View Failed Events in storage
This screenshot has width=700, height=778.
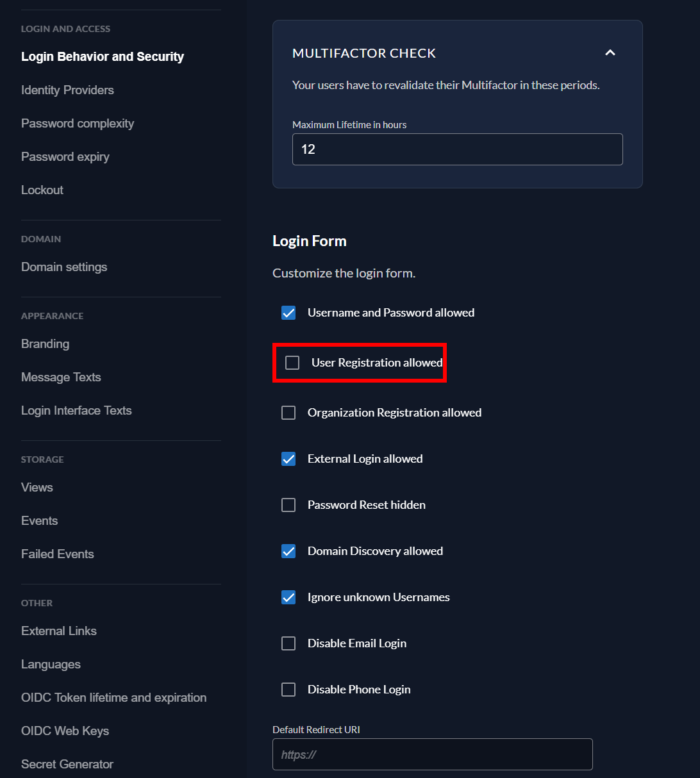[58, 554]
